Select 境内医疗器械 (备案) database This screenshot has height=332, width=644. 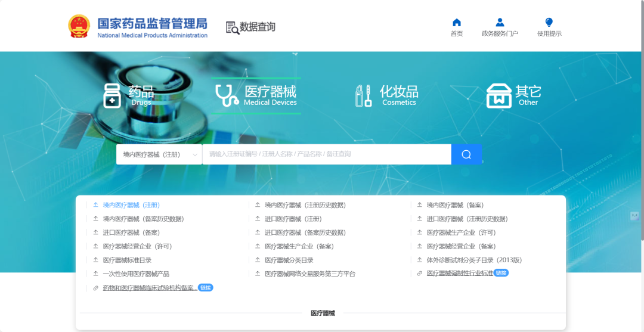pos(454,205)
